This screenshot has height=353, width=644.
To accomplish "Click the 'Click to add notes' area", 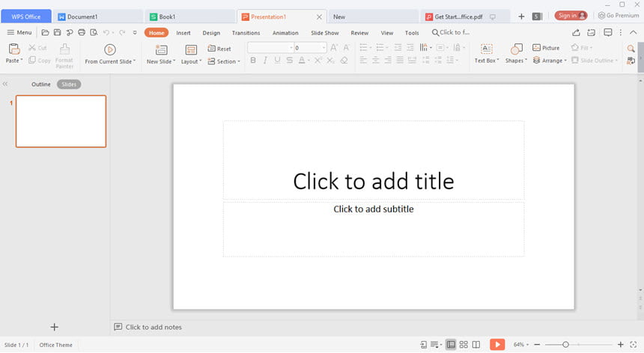I will 154,327.
